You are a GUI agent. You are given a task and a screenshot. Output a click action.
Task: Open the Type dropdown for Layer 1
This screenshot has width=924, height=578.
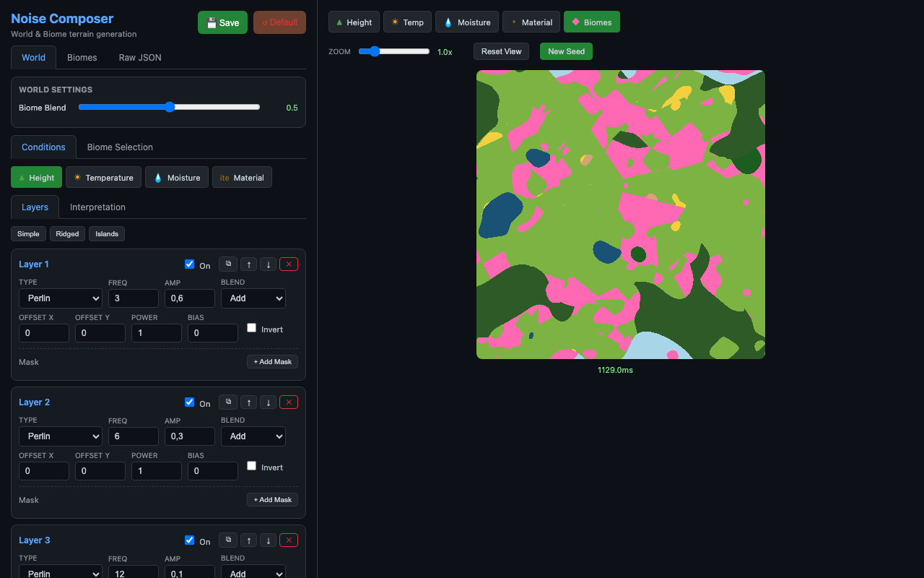click(60, 298)
